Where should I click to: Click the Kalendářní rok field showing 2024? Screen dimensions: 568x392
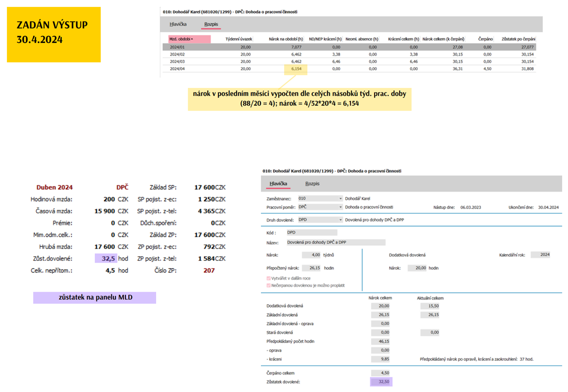pos(541,255)
